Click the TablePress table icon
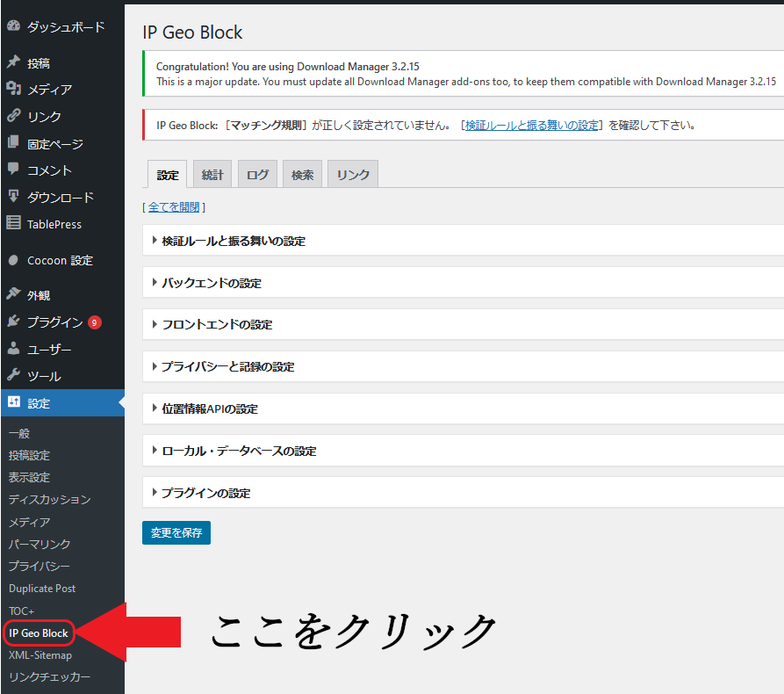Viewport: 784px width, 694px height. coord(13,222)
